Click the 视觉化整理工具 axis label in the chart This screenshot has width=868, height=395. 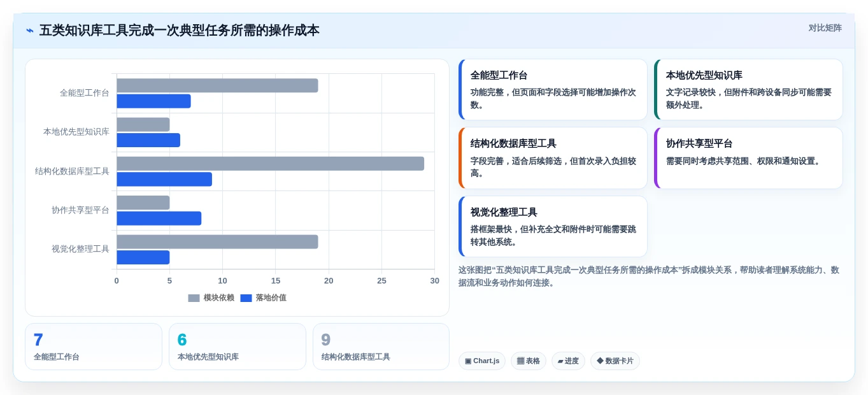[80, 249]
